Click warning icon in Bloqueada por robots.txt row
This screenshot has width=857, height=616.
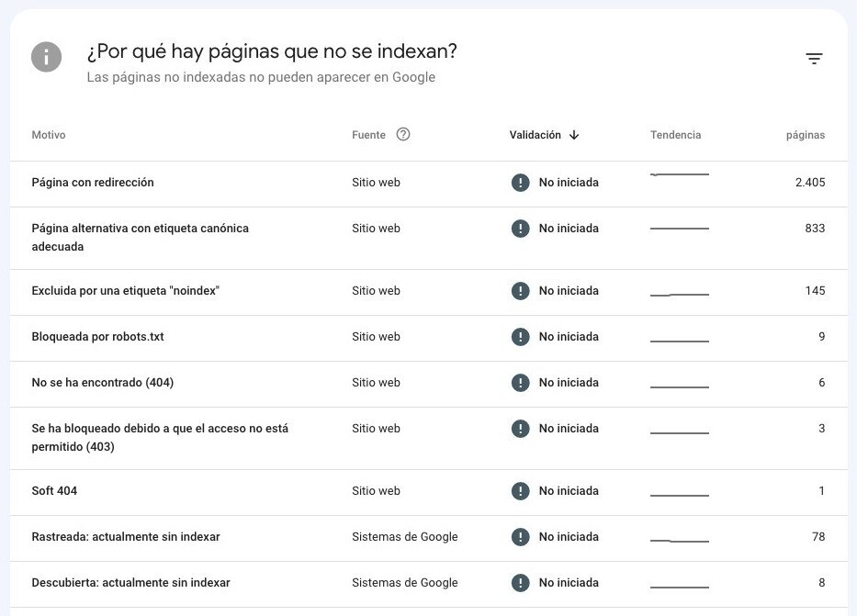pos(521,337)
